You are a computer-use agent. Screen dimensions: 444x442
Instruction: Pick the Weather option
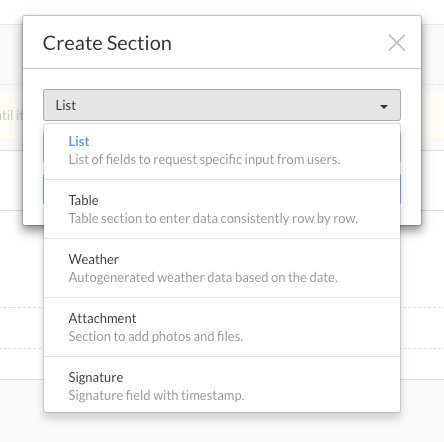coord(222,268)
